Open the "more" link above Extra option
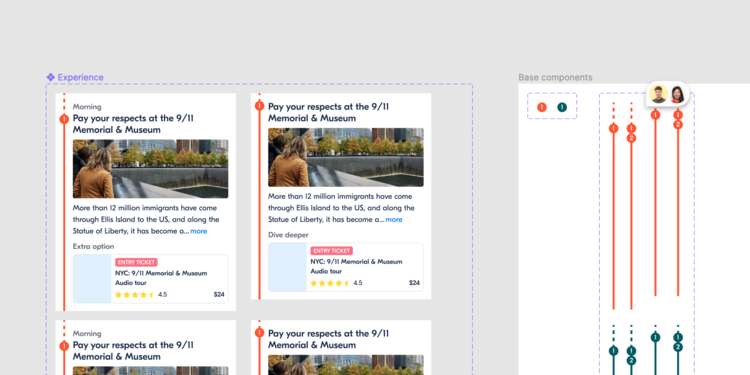The image size is (750, 375). (199, 231)
